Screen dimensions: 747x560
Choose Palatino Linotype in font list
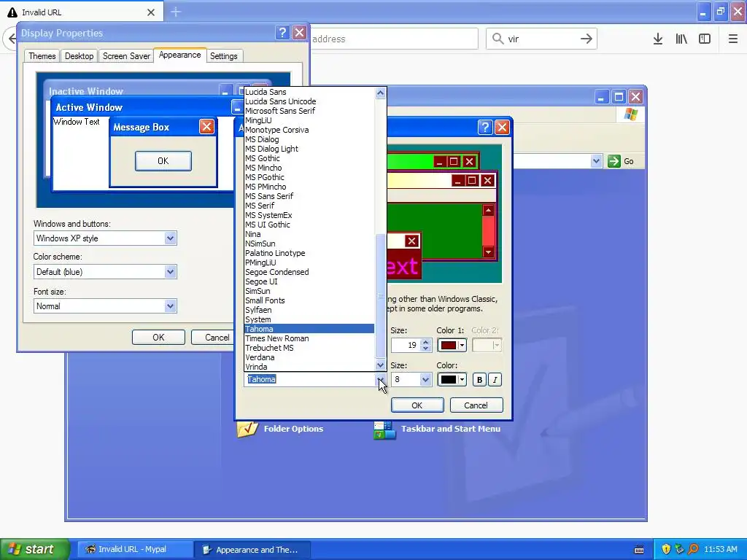309,253
